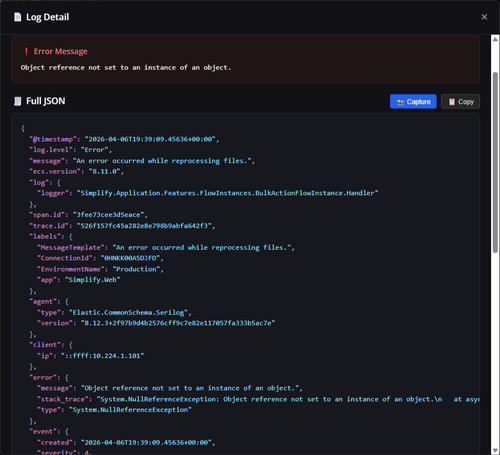Click the error text 'Object reference not set'
Viewport: 500px width, 455px height.
(60, 68)
